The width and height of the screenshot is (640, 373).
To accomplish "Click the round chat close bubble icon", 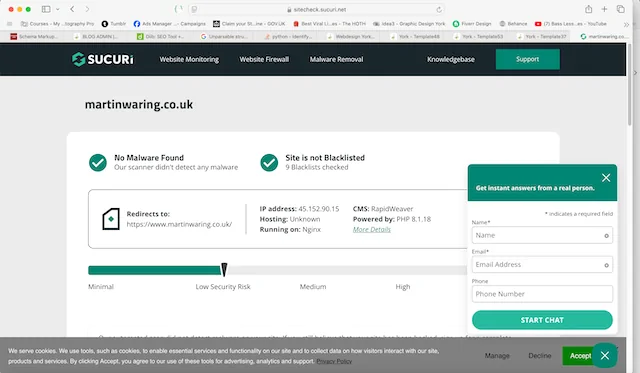I will tap(604, 355).
